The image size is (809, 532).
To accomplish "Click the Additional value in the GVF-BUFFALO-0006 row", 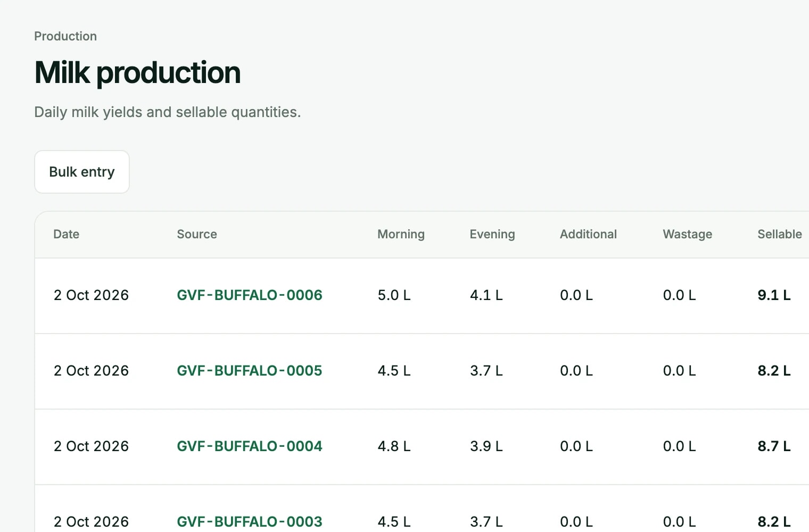I will (x=576, y=295).
